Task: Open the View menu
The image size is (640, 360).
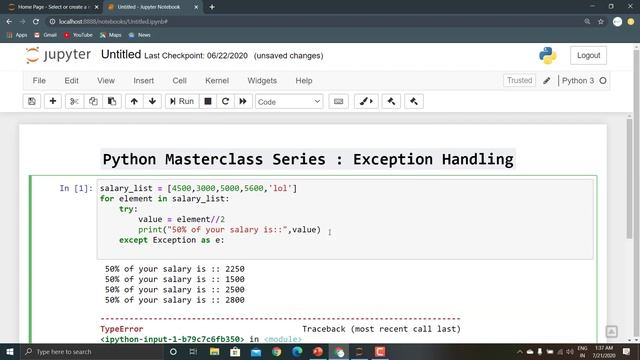Action: click(x=106, y=81)
